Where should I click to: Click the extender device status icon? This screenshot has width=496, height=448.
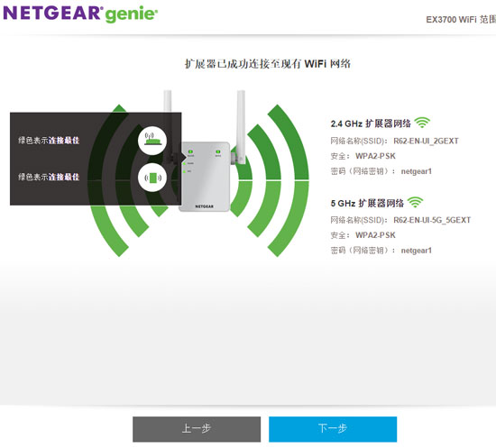click(x=152, y=178)
